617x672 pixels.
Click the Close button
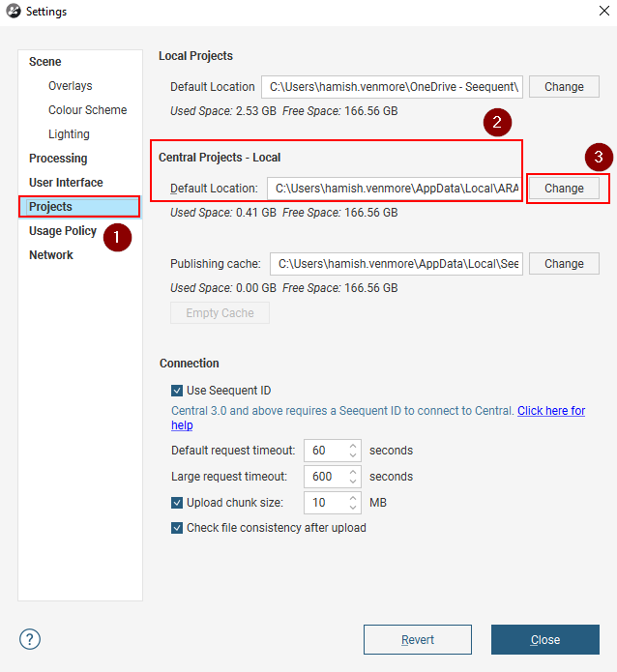click(545, 639)
